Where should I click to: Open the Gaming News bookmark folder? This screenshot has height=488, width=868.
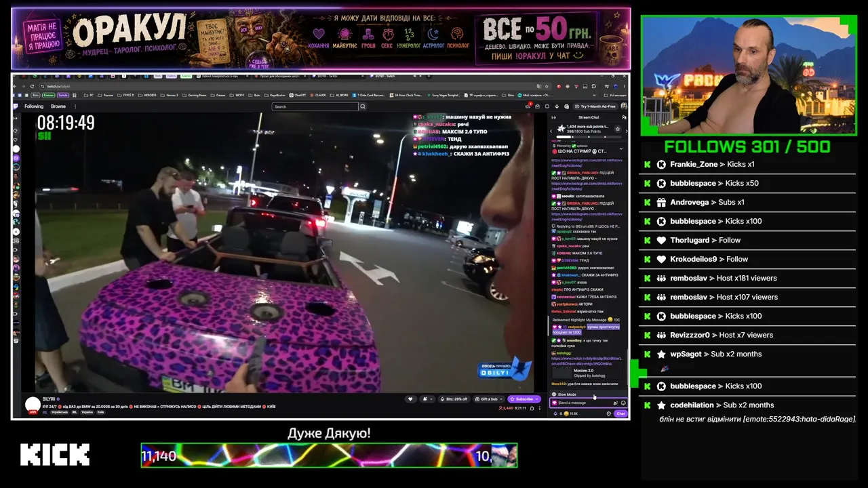tap(195, 96)
